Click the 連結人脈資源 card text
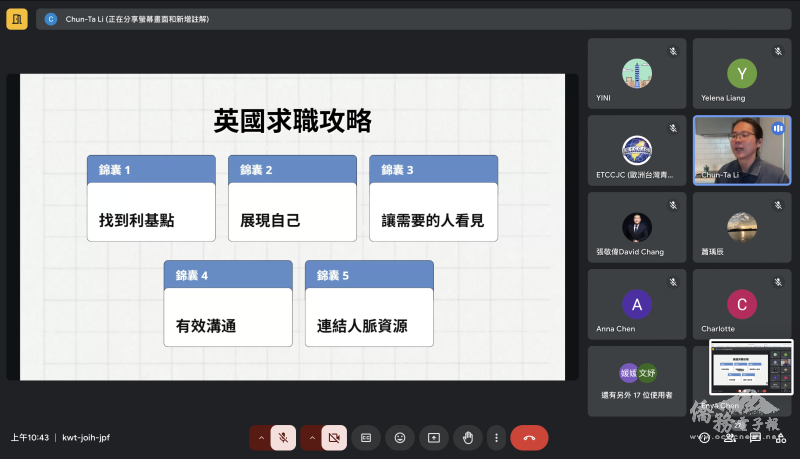 [362, 326]
